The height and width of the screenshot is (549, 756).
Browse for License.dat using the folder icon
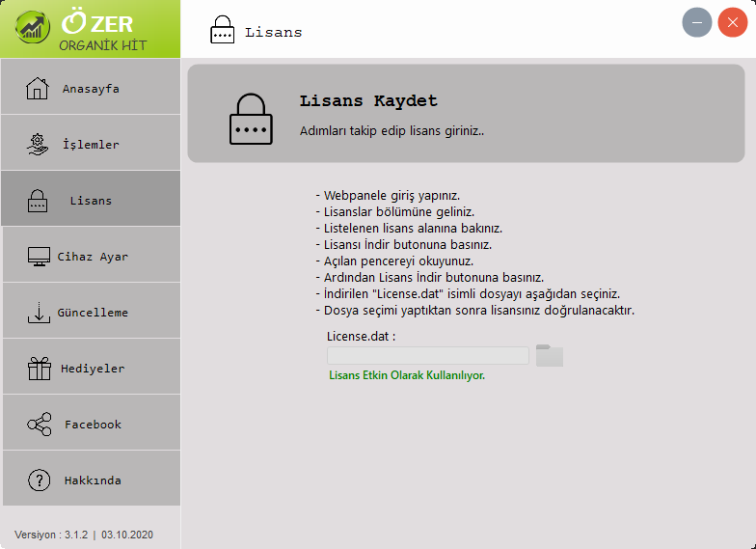(550, 355)
